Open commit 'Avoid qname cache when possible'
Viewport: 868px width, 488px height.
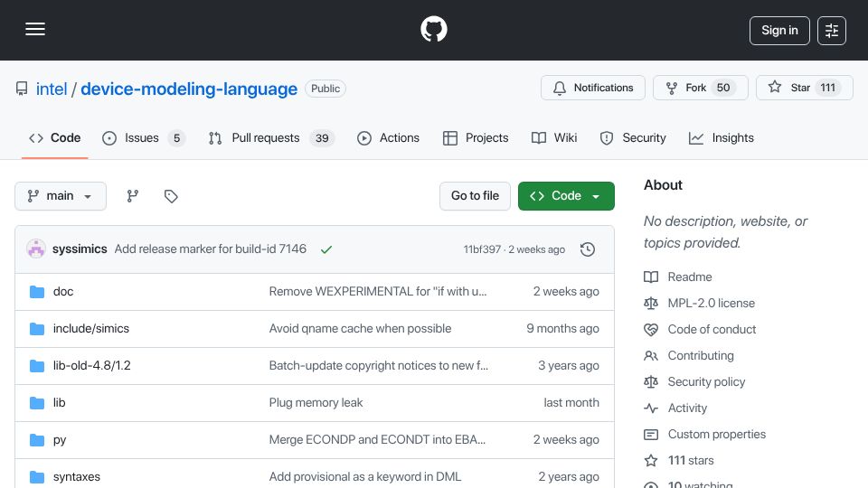[x=360, y=329]
